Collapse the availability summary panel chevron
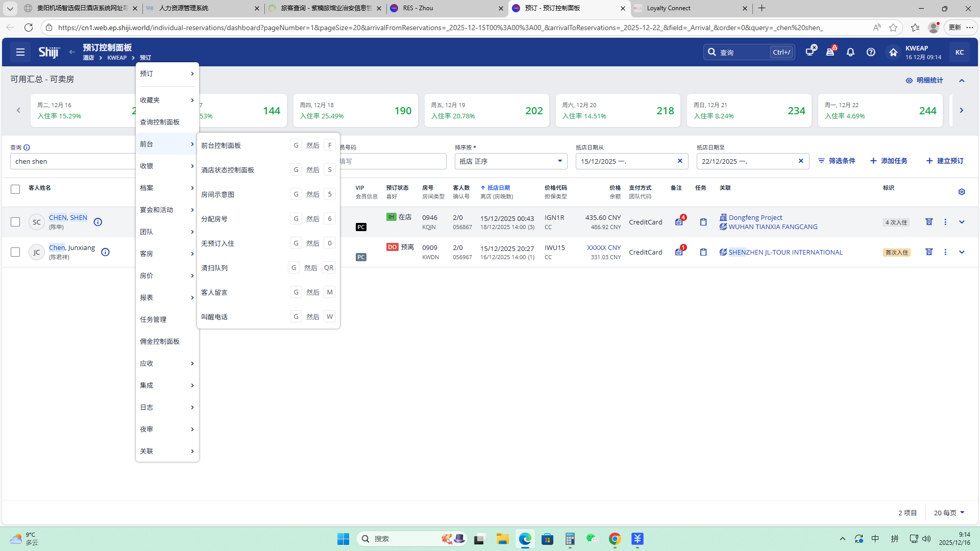The image size is (980, 551). coord(962,81)
